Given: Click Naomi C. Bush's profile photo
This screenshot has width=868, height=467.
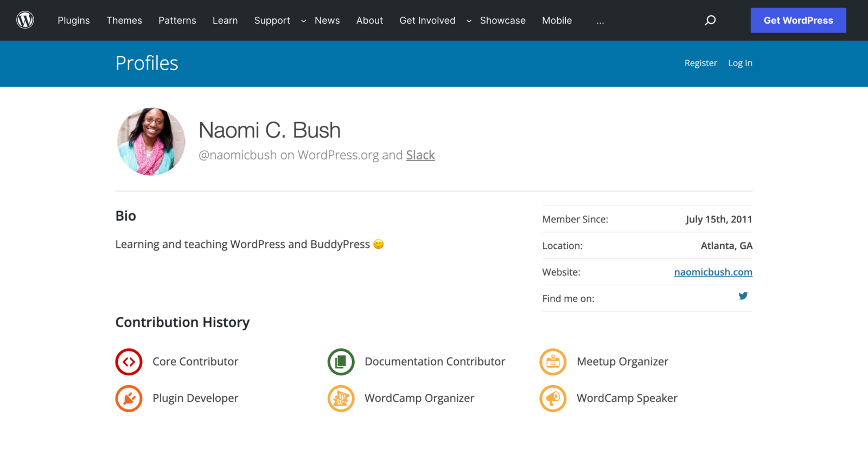Looking at the screenshot, I should click(x=151, y=142).
